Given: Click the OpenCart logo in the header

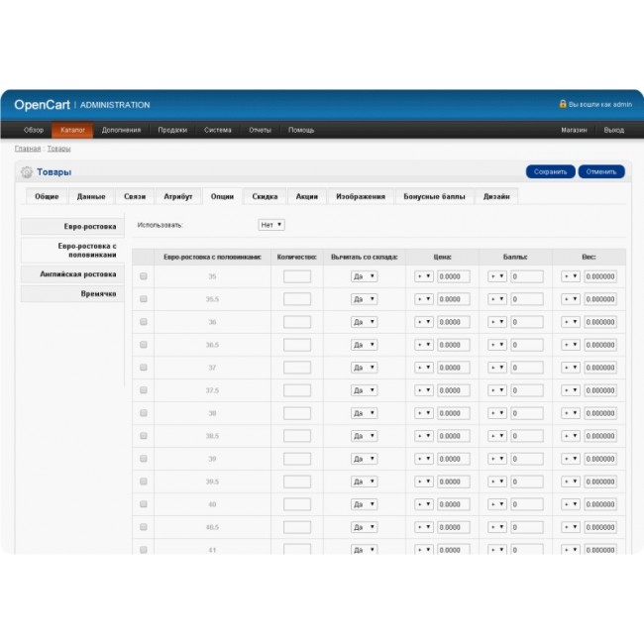Looking at the screenshot, I should (x=42, y=104).
